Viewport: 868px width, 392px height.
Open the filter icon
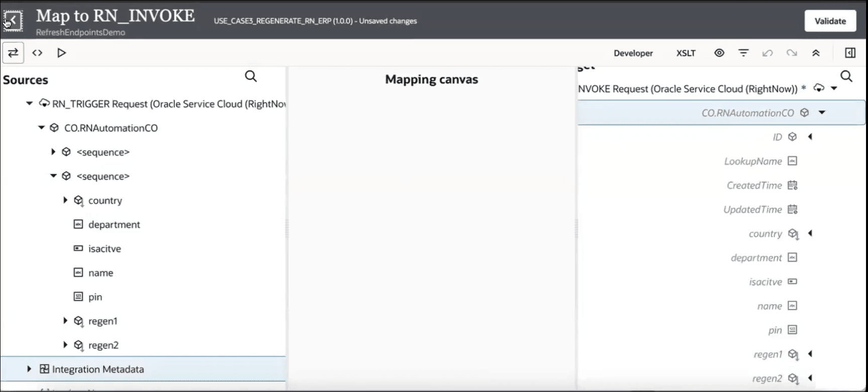(743, 53)
